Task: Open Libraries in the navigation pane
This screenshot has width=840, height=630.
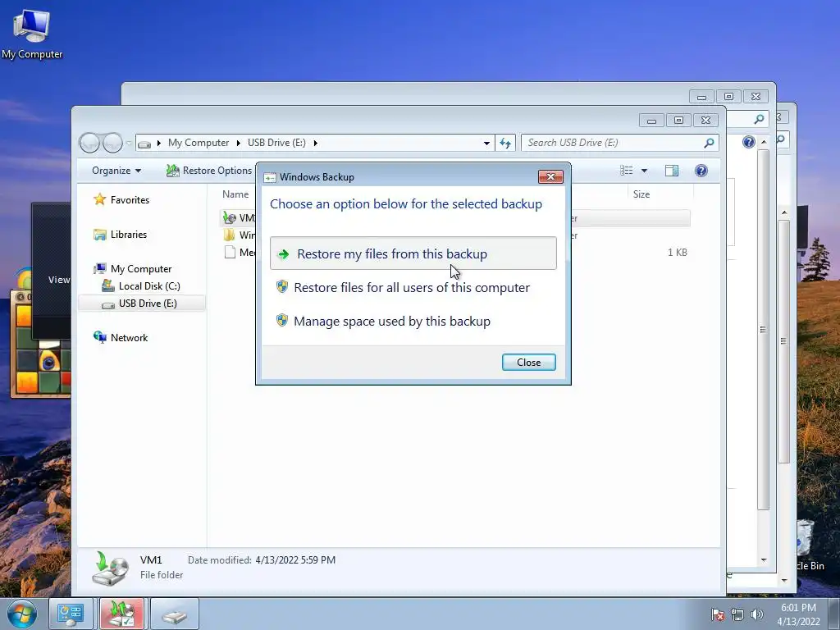Action: click(129, 235)
